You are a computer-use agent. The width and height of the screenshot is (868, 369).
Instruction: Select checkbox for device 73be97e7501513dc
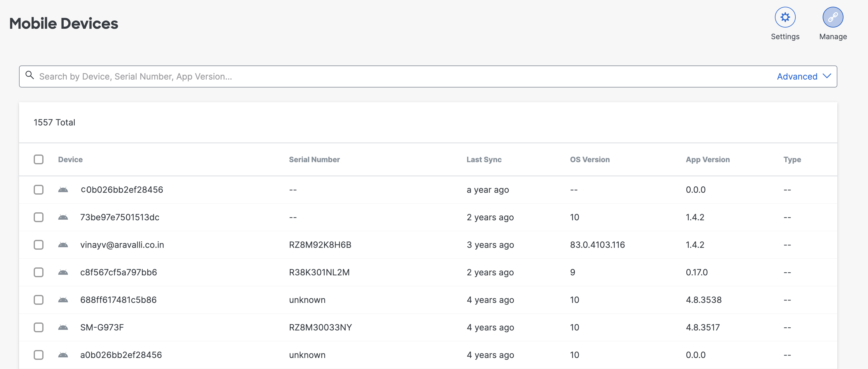coord(39,217)
